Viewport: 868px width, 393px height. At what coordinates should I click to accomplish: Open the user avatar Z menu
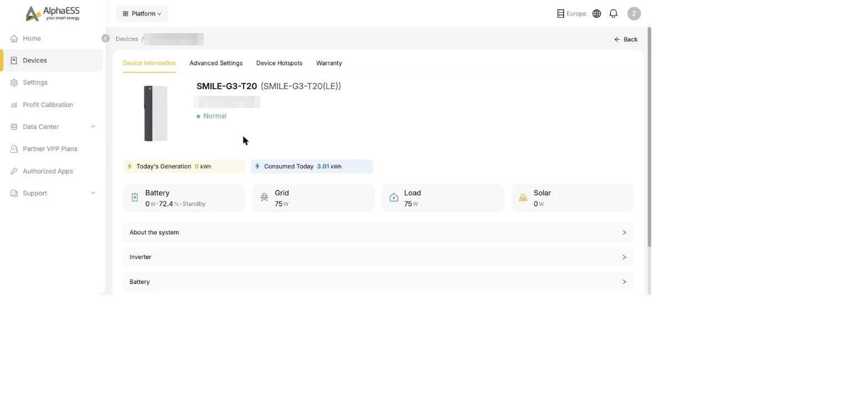[x=634, y=14]
